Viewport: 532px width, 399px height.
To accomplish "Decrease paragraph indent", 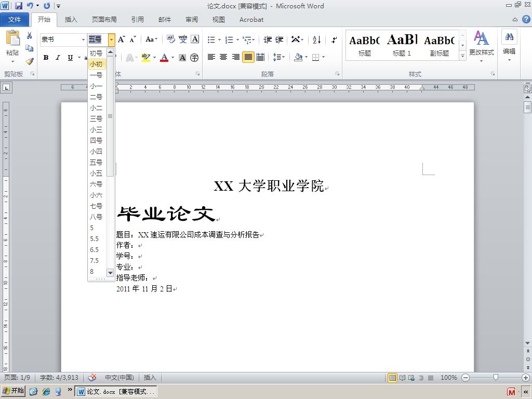I will point(268,39).
